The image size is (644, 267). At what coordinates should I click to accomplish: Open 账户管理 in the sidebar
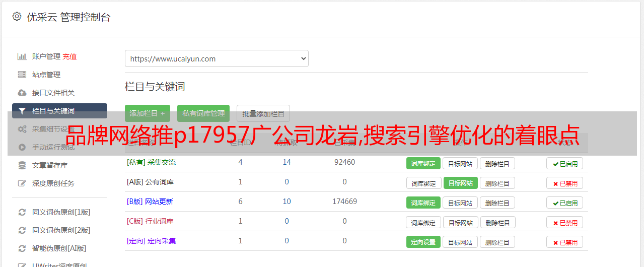click(x=46, y=56)
